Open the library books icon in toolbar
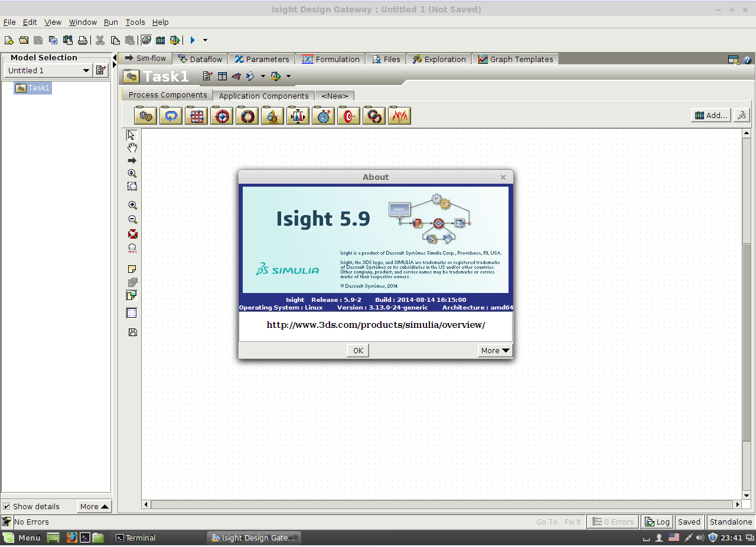The image size is (756, 547). [160, 40]
